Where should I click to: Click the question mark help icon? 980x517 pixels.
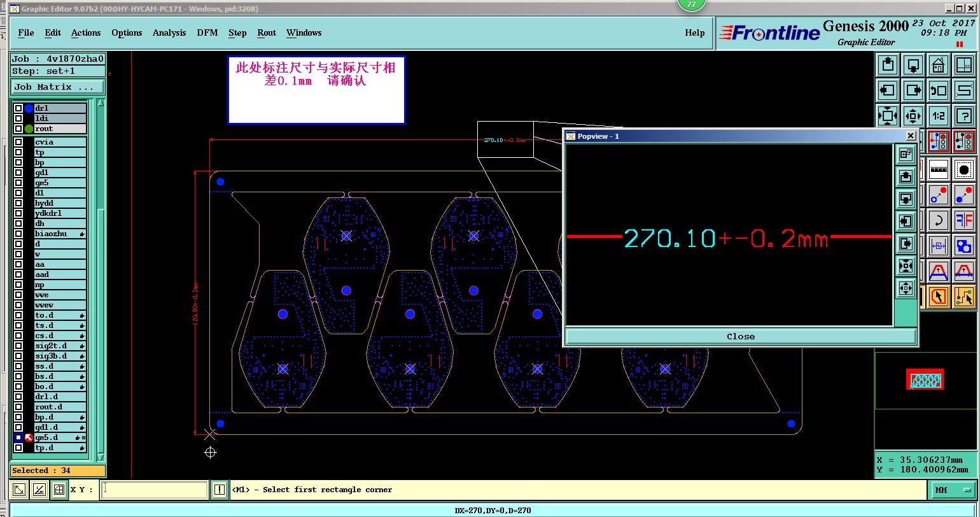tap(964, 116)
